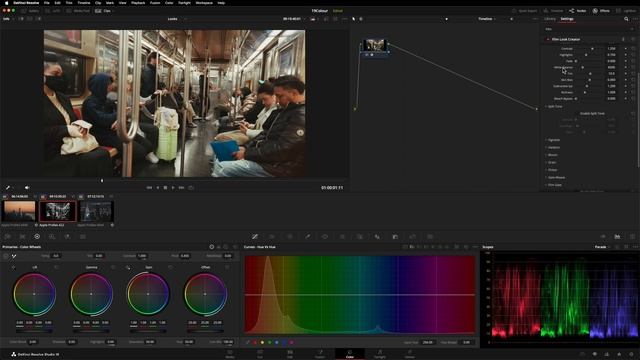Toggle the Nodes panel button

pyautogui.click(x=578, y=11)
